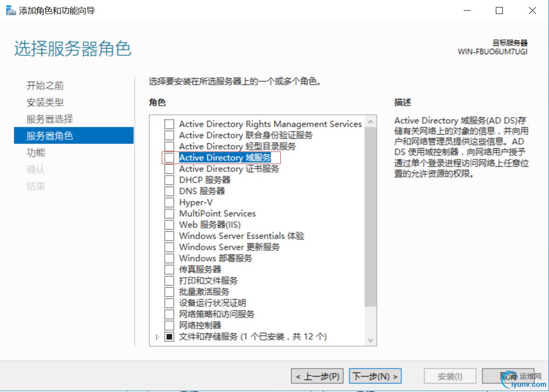Select the 网络控制器 label
This screenshot has width=549, height=392.
click(200, 325)
